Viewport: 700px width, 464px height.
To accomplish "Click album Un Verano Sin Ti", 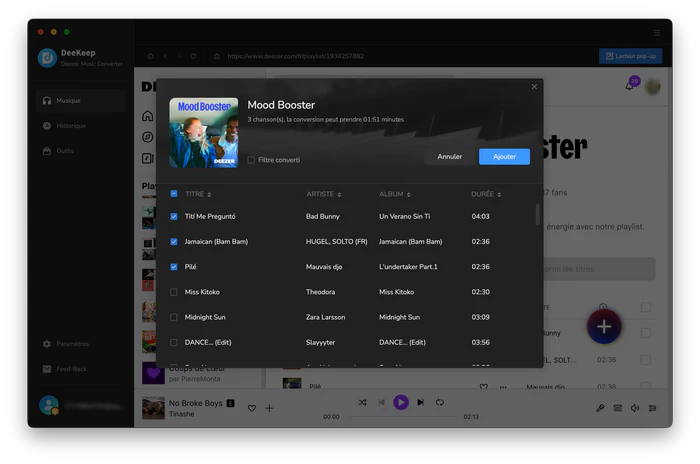I will coord(404,217).
